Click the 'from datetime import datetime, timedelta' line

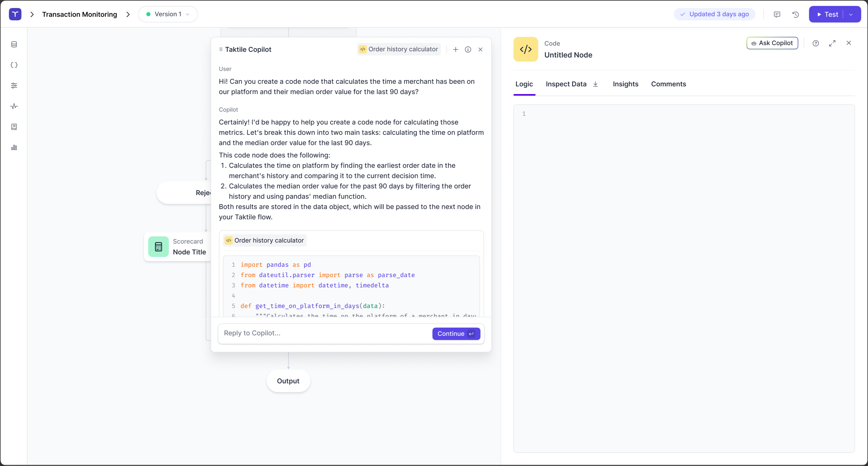(x=315, y=285)
